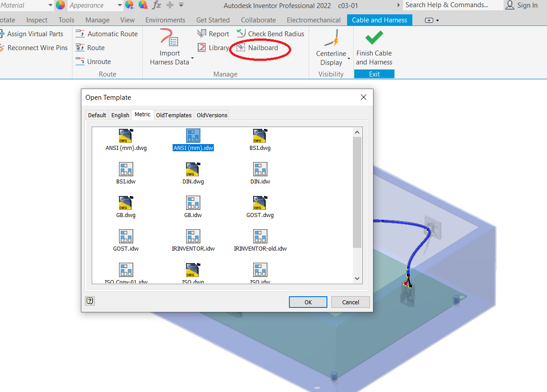The image size is (547, 392).
Task: Run Check Bend Radius
Action: pos(270,34)
